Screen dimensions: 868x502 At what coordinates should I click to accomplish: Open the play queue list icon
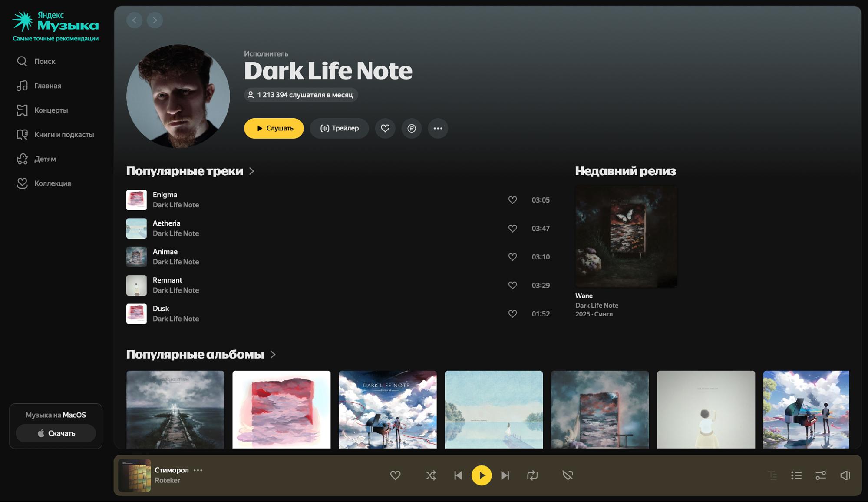pos(796,475)
